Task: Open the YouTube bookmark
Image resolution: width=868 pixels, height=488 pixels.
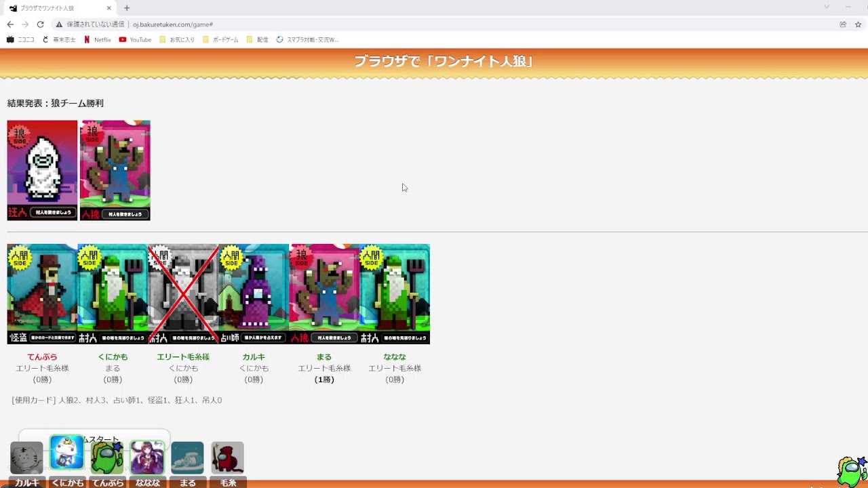Action: pos(135,40)
